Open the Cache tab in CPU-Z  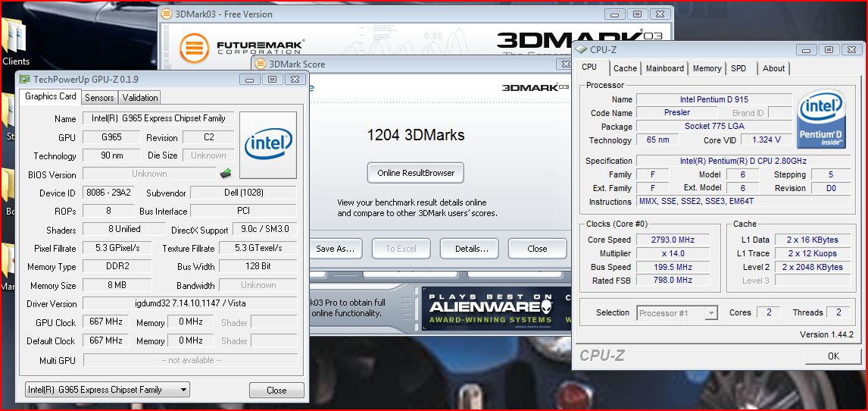625,68
